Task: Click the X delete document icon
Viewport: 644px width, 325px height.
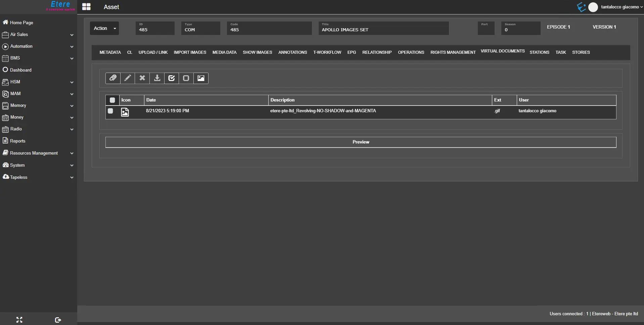Action: (142, 78)
